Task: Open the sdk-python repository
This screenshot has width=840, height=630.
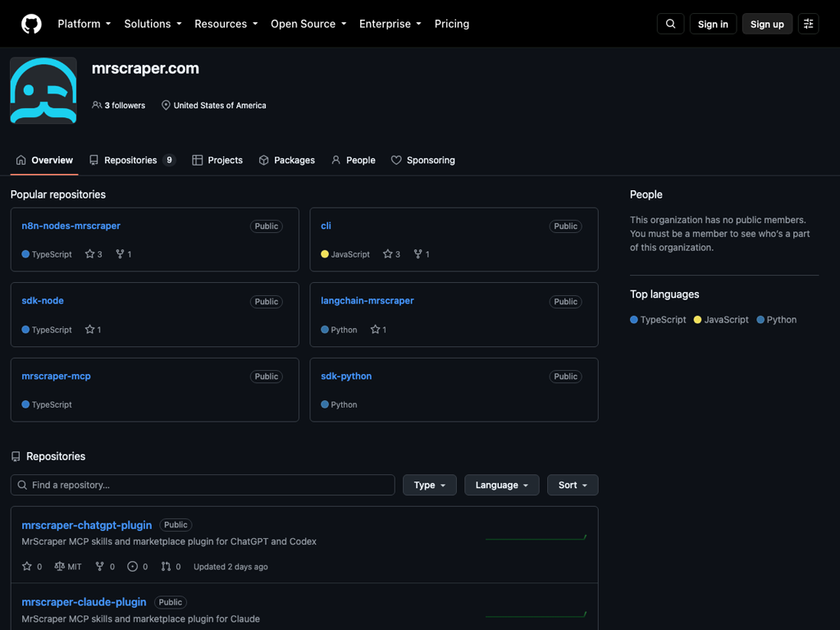Action: 346,376
